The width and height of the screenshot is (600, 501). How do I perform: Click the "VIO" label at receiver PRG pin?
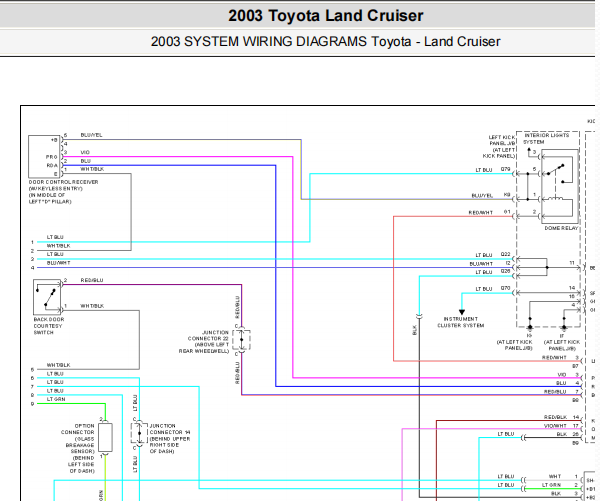click(85, 152)
